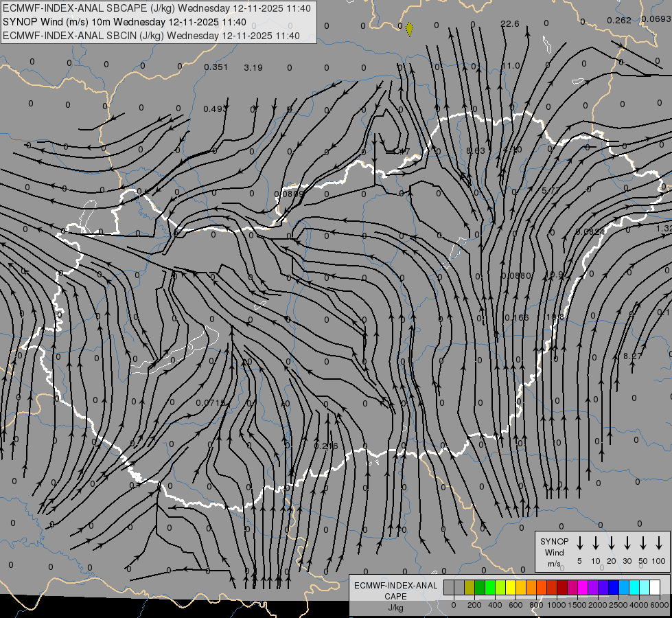Click the CAPE value '0.351' on map
Screen dimensions: 672x618
(x=216, y=67)
